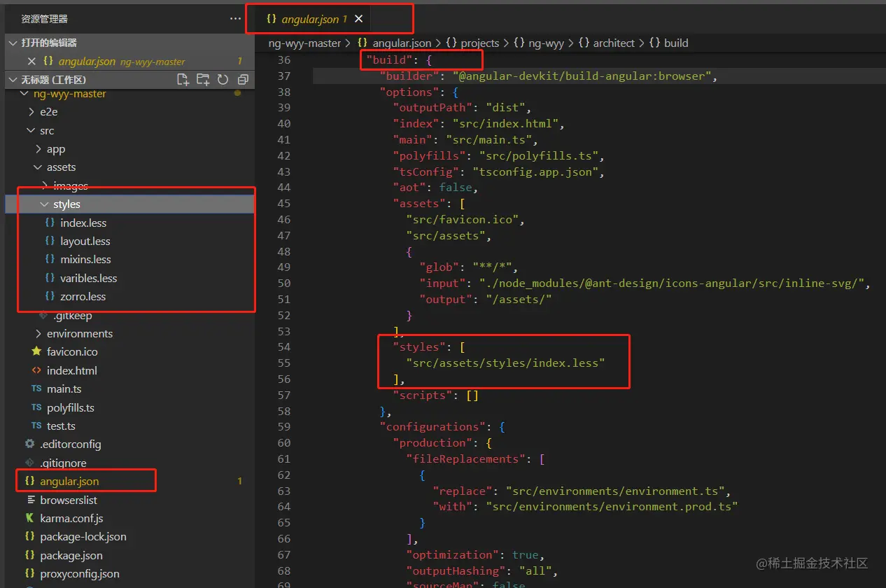Click the "outputPath" key in the editor
The image size is (886, 588).
coord(433,108)
